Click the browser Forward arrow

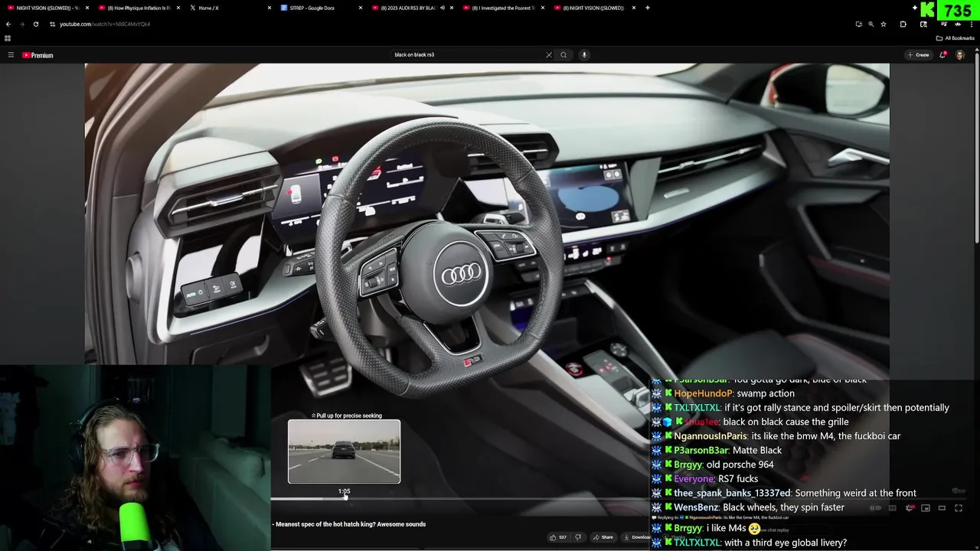pos(21,24)
